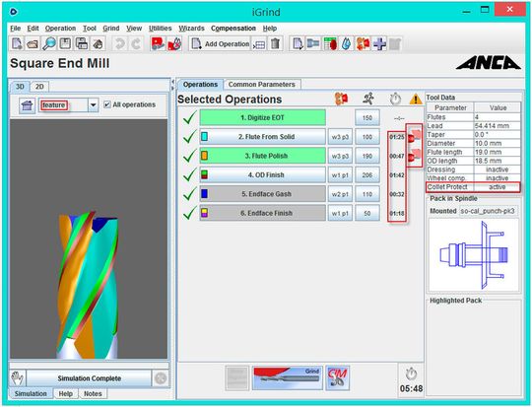Select the 4. OD Finish operation
The image size is (532, 407).
[x=263, y=175]
